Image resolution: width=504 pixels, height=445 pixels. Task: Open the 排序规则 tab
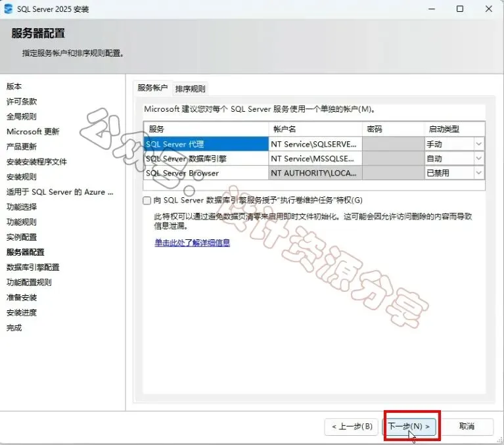point(191,89)
